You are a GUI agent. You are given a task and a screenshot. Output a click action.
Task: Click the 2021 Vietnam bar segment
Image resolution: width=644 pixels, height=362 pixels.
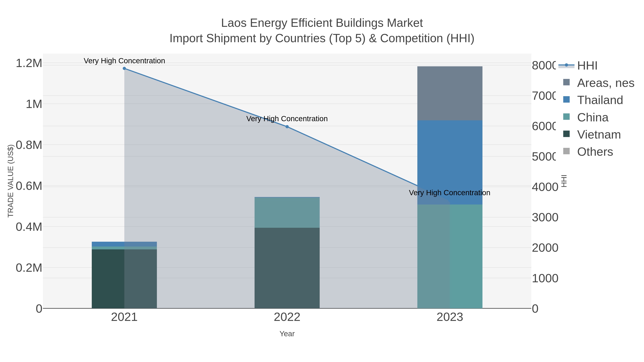pyautogui.click(x=124, y=279)
